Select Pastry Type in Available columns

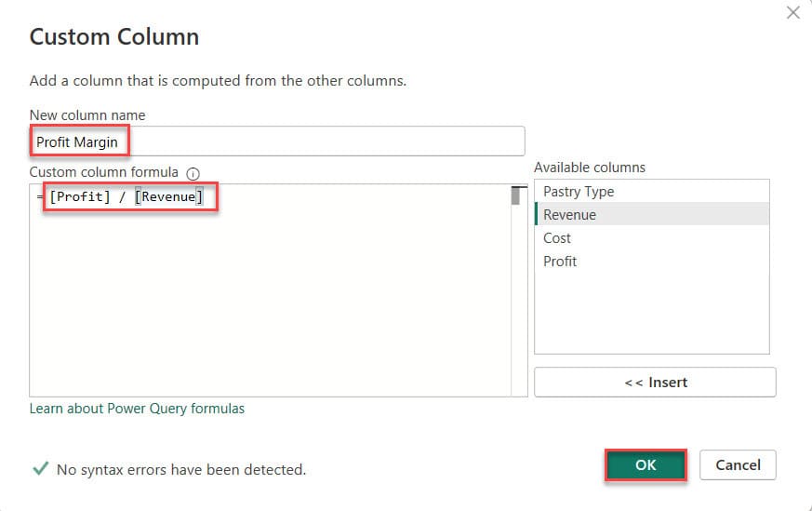[x=651, y=191]
